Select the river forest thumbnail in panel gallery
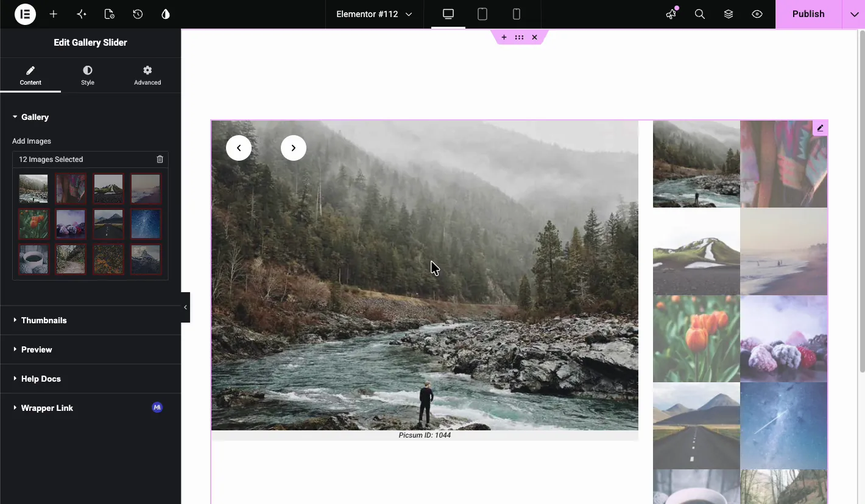The width and height of the screenshot is (865, 504). [34, 189]
